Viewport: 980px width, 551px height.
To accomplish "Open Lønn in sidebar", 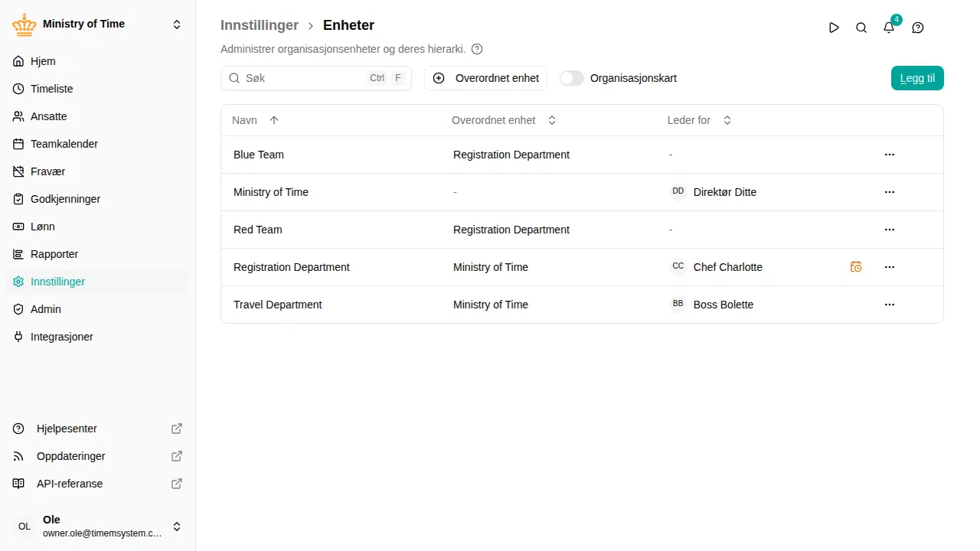I will coord(97,227).
